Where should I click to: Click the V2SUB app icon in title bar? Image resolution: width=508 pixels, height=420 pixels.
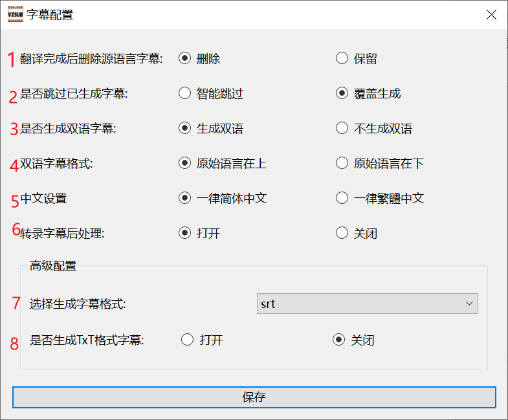(16, 14)
